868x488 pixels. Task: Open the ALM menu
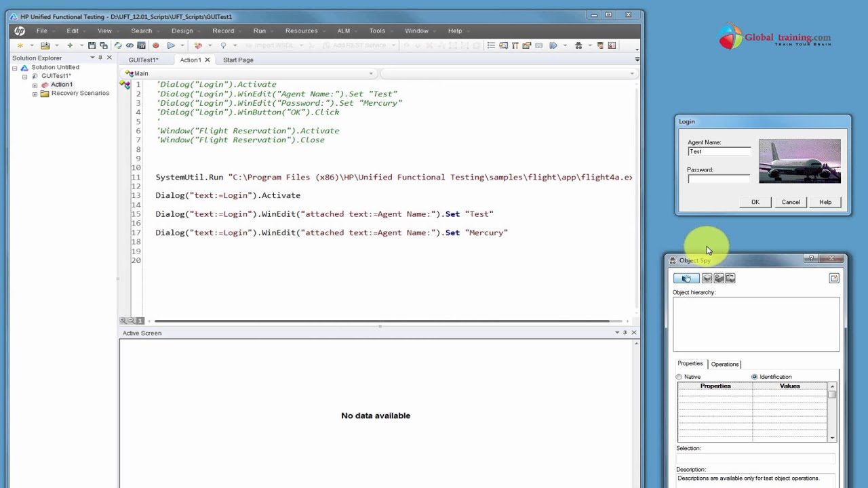tap(344, 30)
